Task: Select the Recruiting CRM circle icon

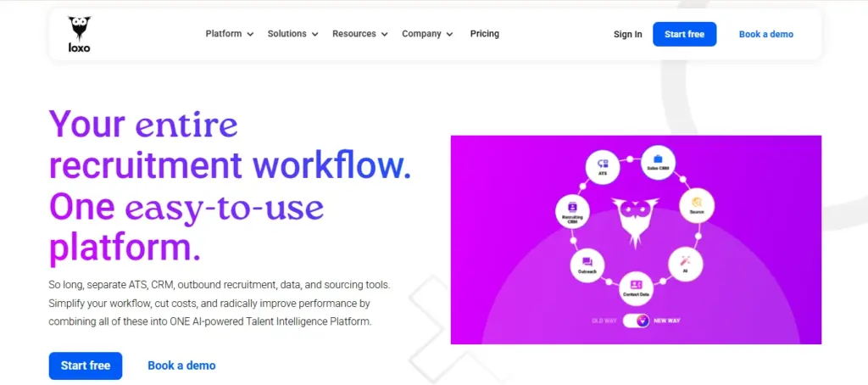Action: (x=572, y=213)
